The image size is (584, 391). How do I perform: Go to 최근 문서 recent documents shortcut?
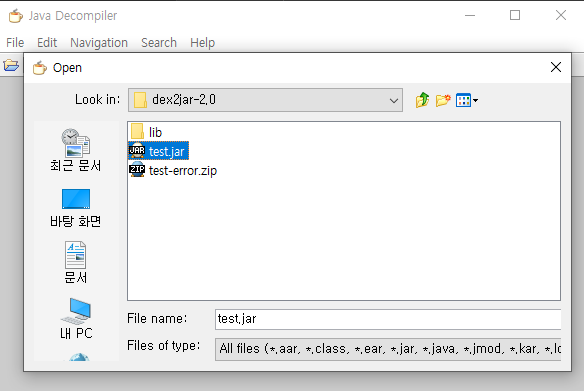tap(76, 150)
